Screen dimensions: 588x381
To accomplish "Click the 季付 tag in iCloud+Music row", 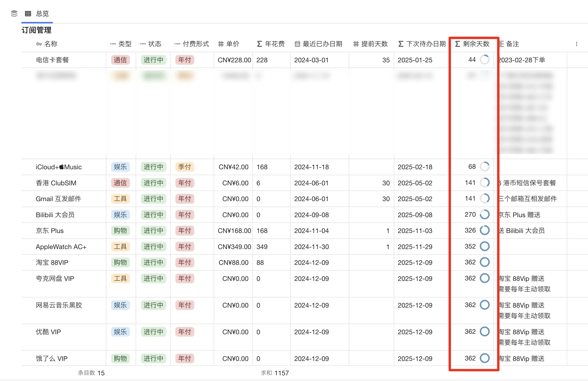I will [185, 167].
